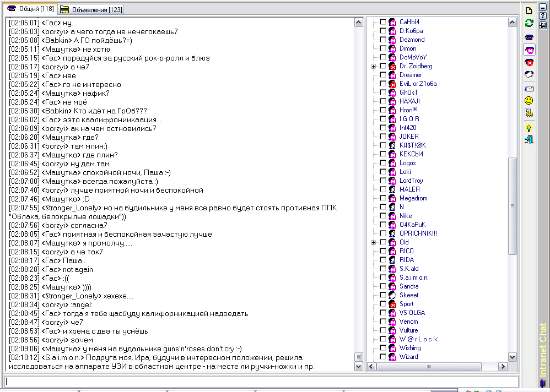Open the yellow smiley emoticon picker
Image resolution: width=550 pixels, height=392 pixels.
pyautogui.click(x=529, y=100)
